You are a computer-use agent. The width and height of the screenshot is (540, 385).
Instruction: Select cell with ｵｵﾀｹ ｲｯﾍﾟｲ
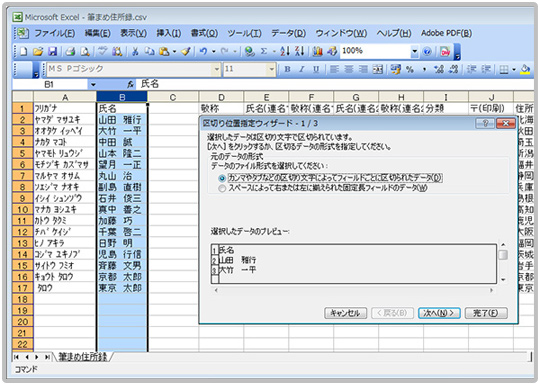64,131
